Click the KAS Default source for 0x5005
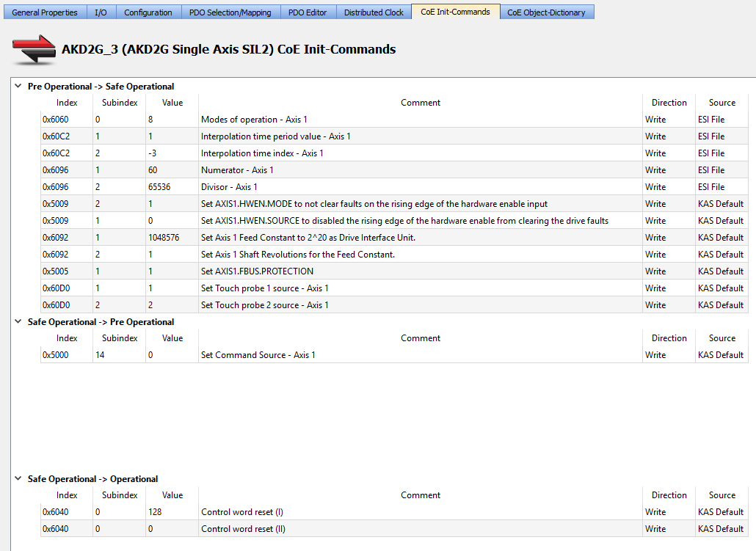756x551 pixels. point(722,271)
